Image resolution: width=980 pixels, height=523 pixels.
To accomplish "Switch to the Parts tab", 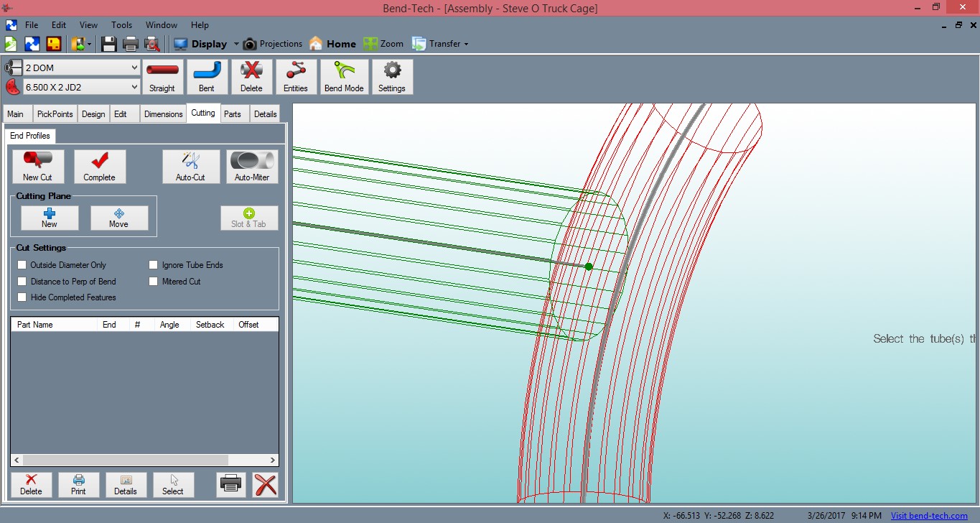I will coord(233,114).
